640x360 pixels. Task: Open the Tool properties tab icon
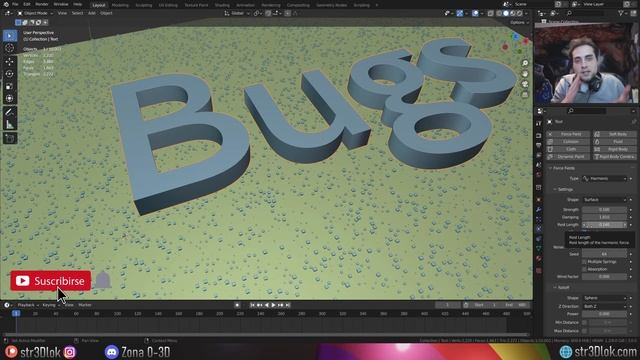click(539, 123)
